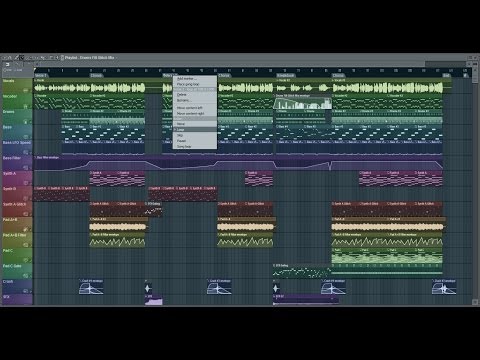The width and height of the screenshot is (480, 360).
Task: Click the End timeline marker
Action: coord(447,76)
